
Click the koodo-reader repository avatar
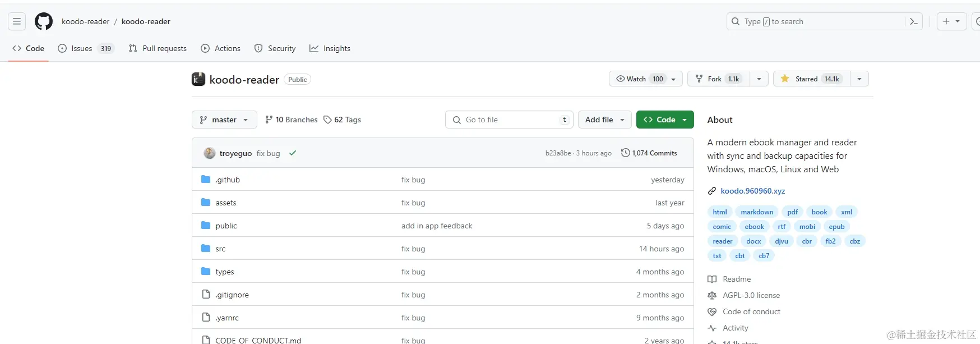198,79
